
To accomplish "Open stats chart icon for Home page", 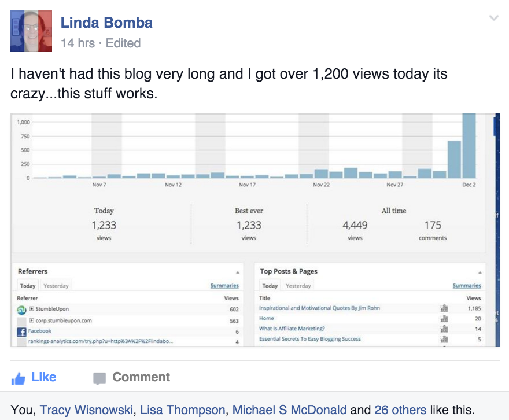I will 444,318.
